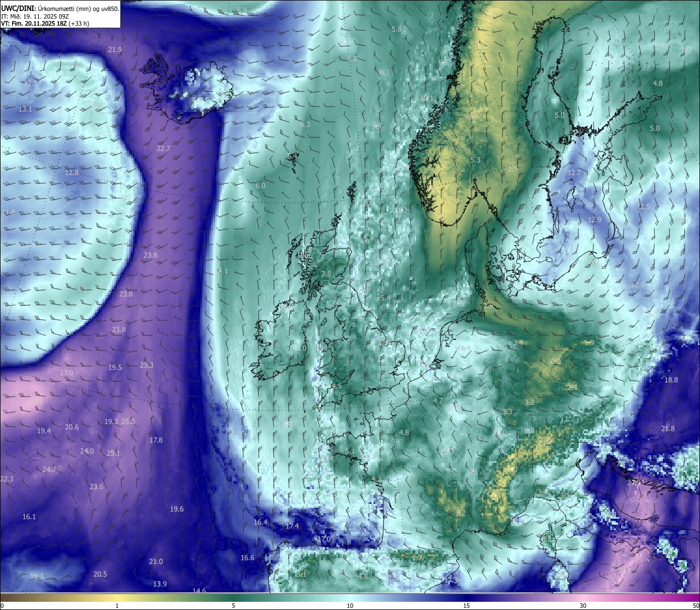Click the 13.1 value on the map
700x610 pixels.
coord(25,109)
